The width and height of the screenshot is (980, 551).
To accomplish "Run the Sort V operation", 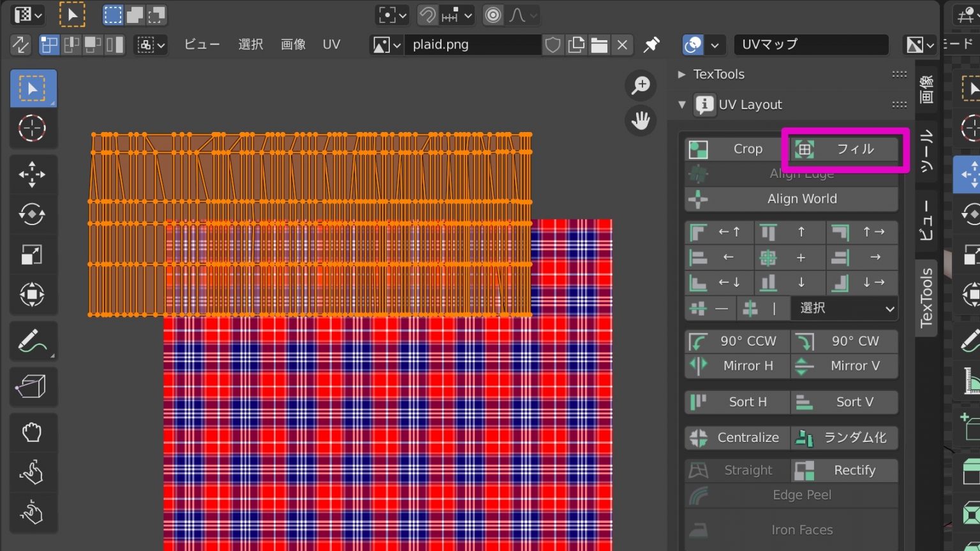I will pyautogui.click(x=843, y=402).
